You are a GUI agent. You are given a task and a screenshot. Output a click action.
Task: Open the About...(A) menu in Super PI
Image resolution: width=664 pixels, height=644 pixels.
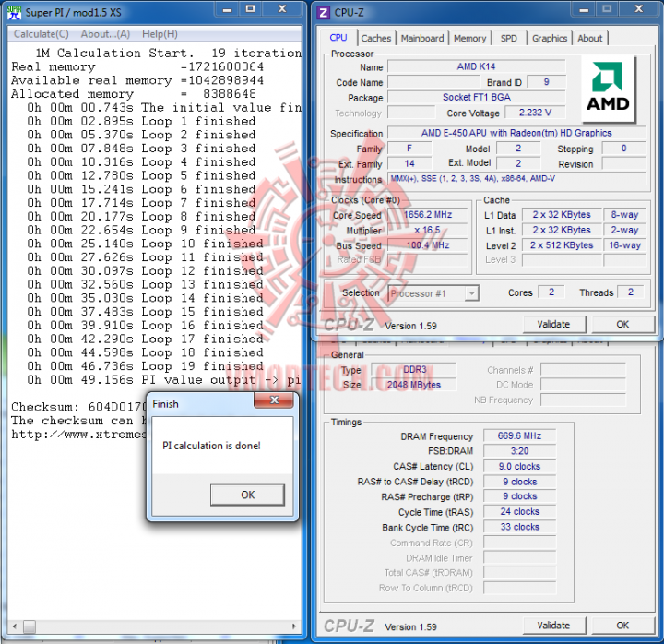click(x=105, y=34)
